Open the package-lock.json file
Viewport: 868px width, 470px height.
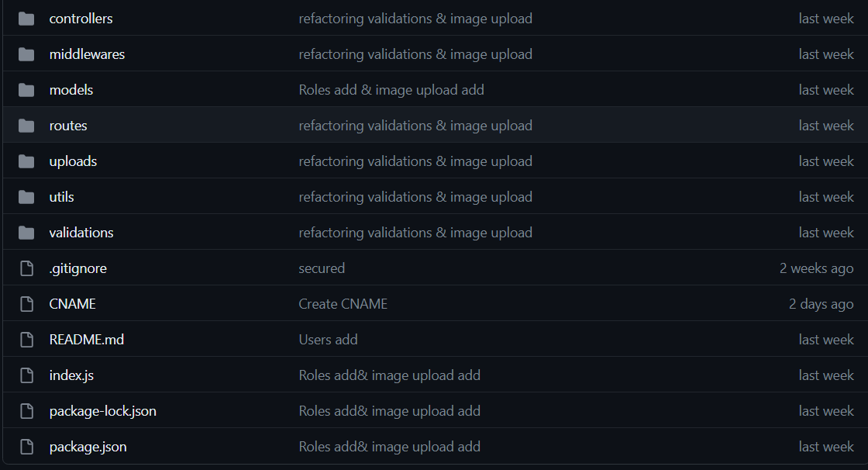pyautogui.click(x=102, y=411)
